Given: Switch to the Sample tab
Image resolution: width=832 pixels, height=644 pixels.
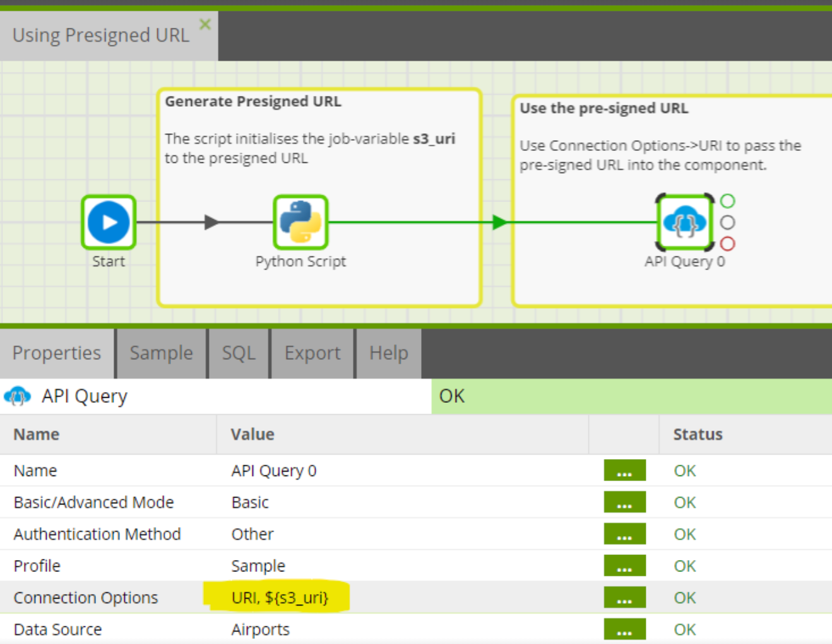Looking at the screenshot, I should point(162,353).
